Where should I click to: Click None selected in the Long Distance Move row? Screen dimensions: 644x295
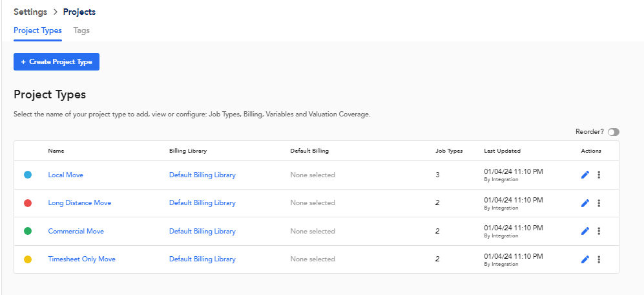(x=313, y=203)
